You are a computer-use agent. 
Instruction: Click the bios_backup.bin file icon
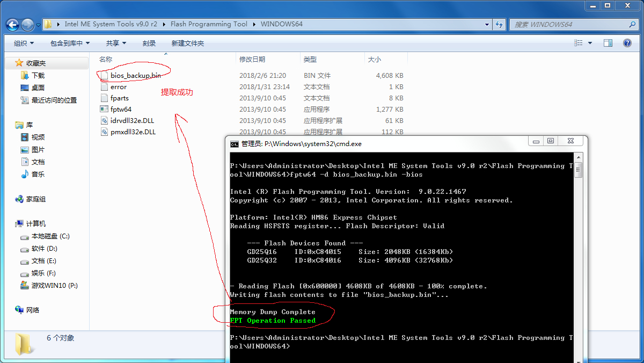point(104,76)
